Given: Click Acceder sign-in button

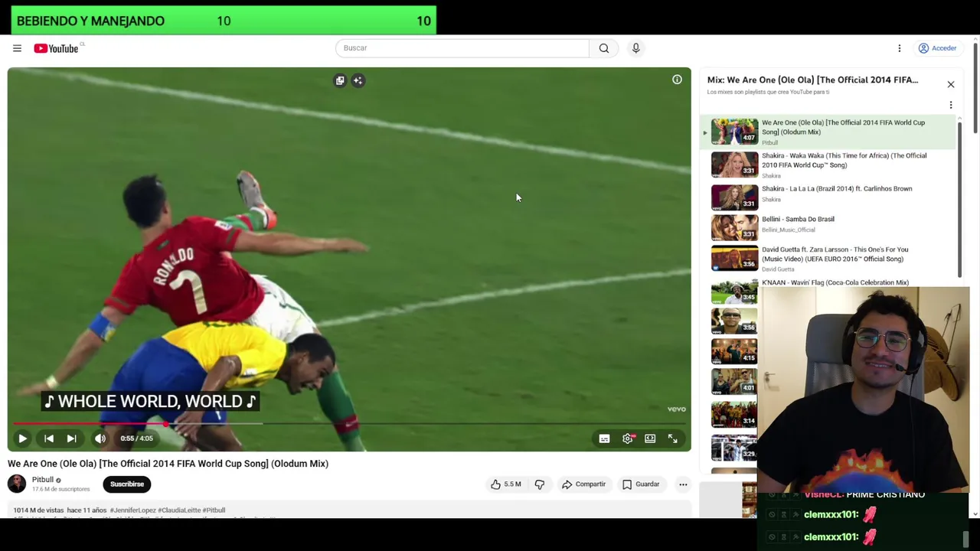Looking at the screenshot, I should (938, 48).
